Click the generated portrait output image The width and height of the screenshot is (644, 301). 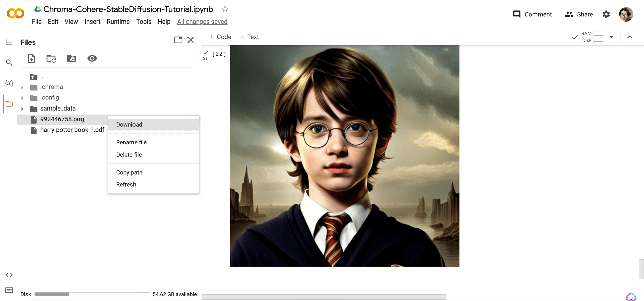[x=345, y=156]
